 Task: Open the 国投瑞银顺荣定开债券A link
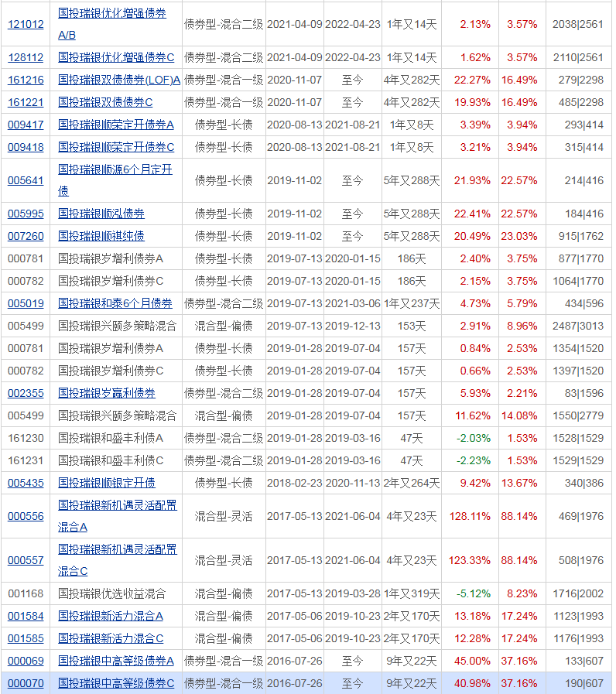[116, 125]
